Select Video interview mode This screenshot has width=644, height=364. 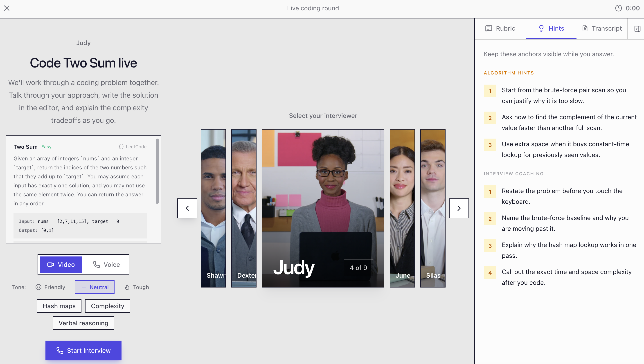coord(61,265)
